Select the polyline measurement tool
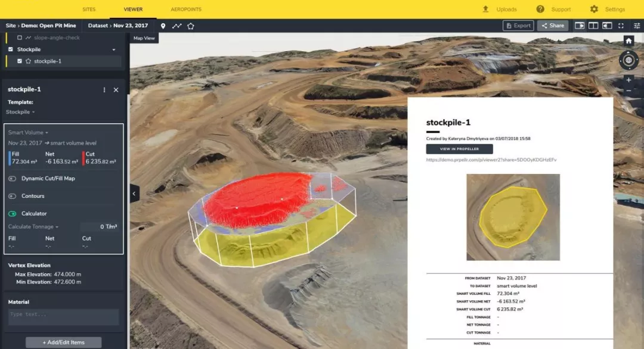 pos(177,26)
